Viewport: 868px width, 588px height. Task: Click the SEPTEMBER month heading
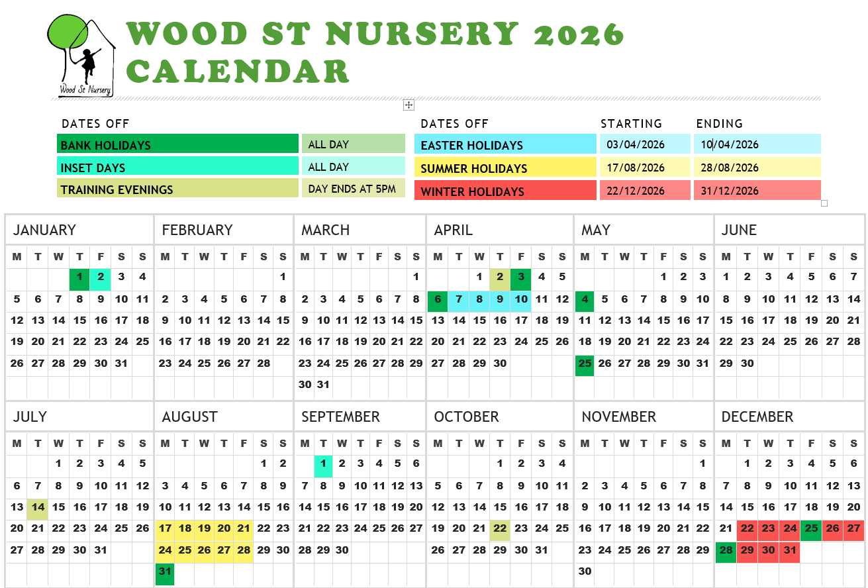tap(340, 416)
